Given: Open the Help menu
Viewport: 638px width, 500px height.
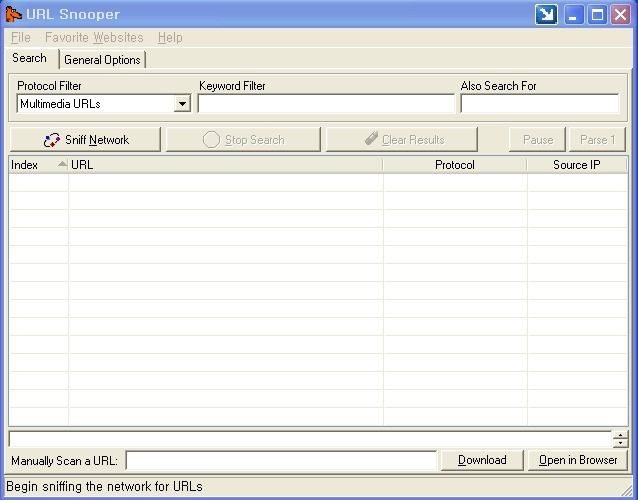Looking at the screenshot, I should 170,37.
